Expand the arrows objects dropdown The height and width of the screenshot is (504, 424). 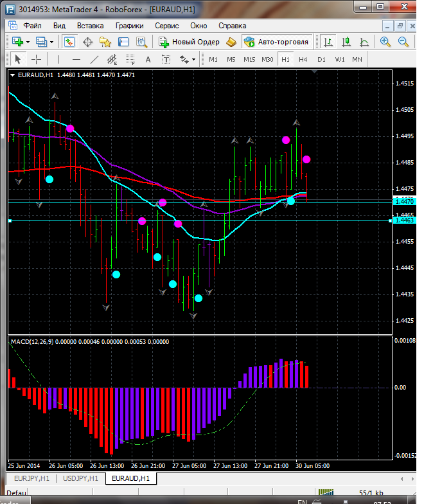(193, 59)
